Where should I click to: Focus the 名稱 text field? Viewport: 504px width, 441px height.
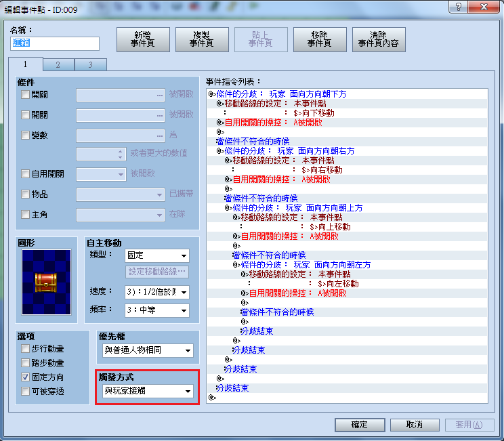[55, 43]
